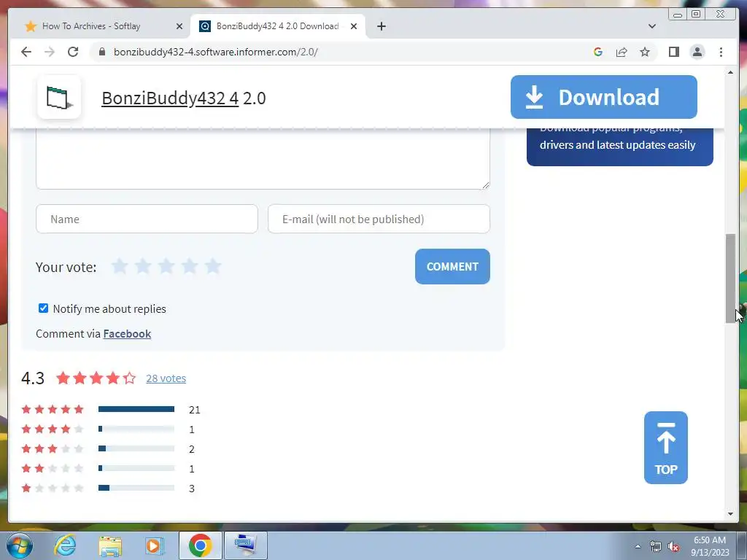The width and height of the screenshot is (747, 560).
Task: Click the 3-star rating bar
Action: (136, 448)
